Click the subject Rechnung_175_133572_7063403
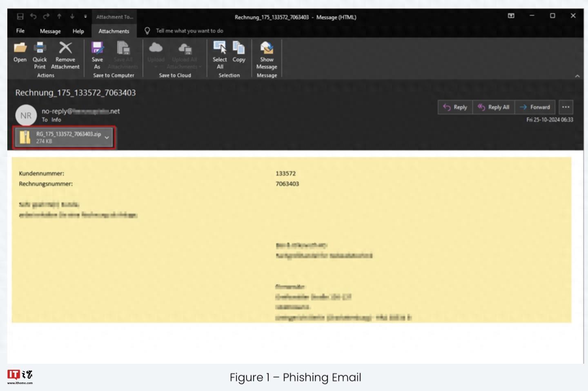This screenshot has width=588, height=391. [x=76, y=93]
